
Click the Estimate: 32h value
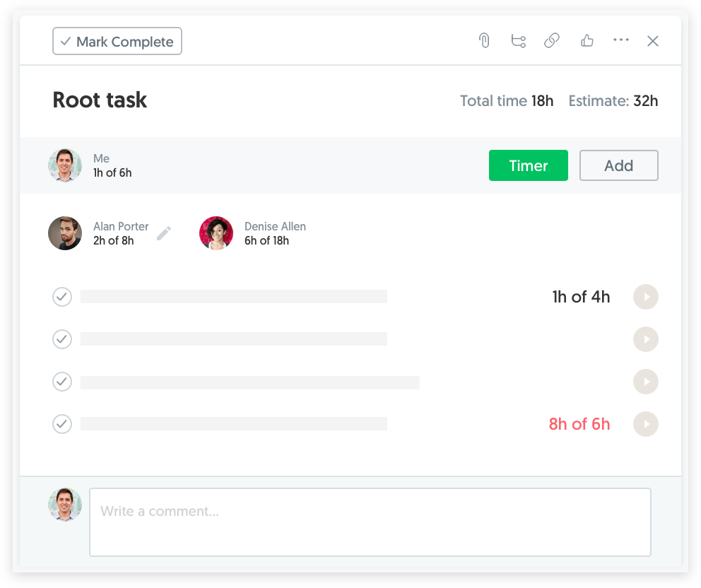coord(613,101)
